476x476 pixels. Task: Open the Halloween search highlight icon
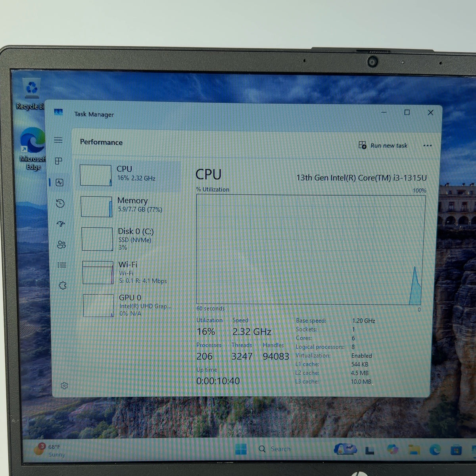[345, 449]
